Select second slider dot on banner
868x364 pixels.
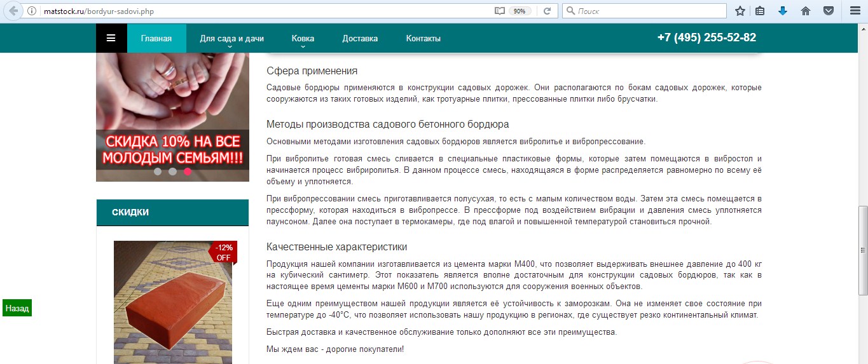[172, 172]
